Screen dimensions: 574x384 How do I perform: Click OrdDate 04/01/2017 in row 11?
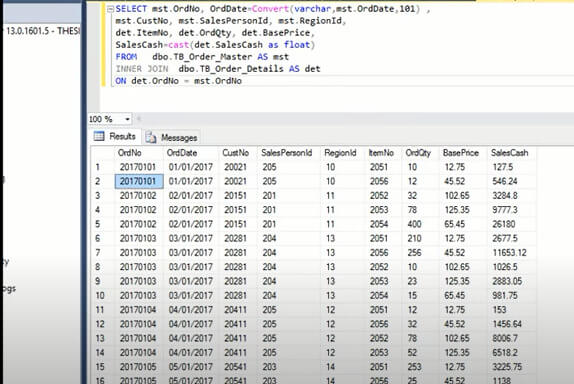click(x=191, y=310)
